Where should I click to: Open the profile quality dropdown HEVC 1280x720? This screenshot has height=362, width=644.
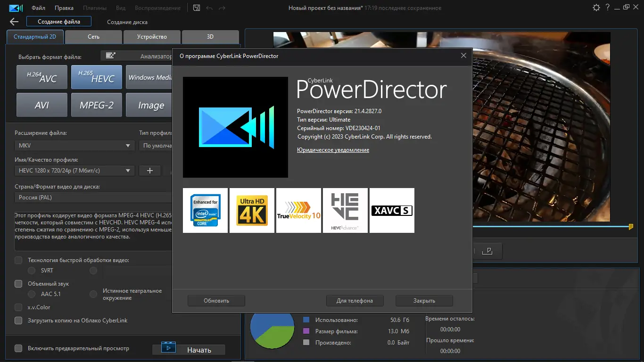pyautogui.click(x=74, y=171)
